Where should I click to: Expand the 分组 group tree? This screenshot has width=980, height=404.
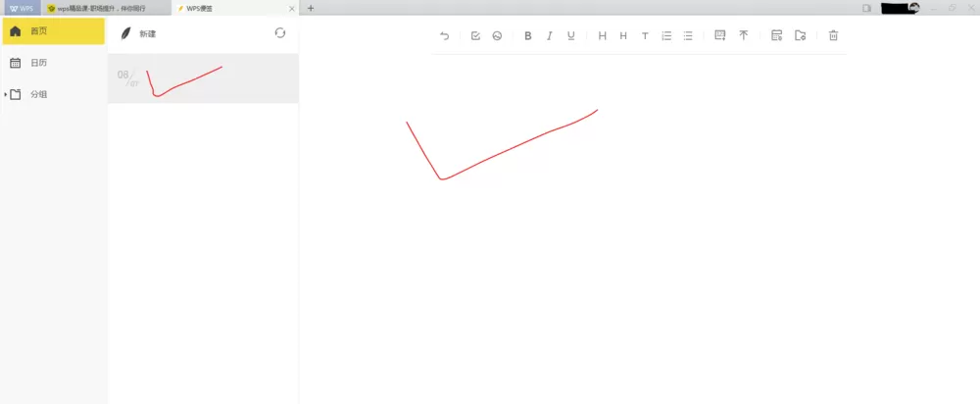tap(6, 94)
